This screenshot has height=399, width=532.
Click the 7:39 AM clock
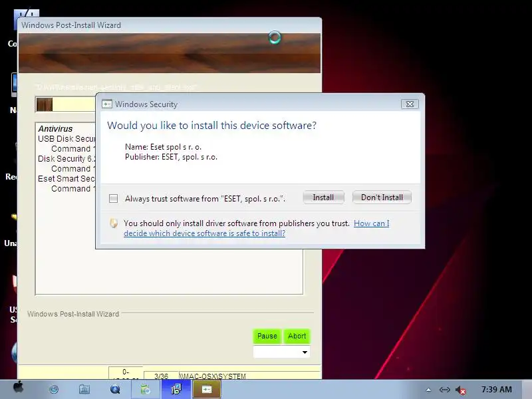(496, 390)
